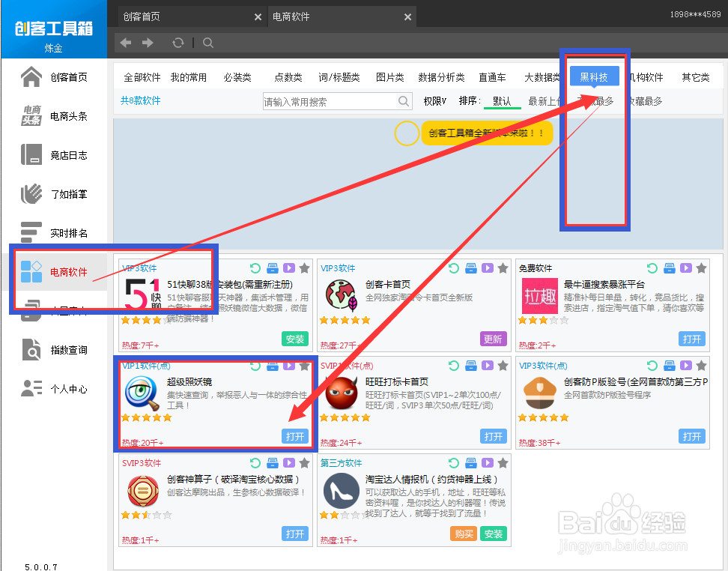This screenshot has height=571, width=728.
Task: Click the search icon in 常用搜索 box
Action: coord(404,101)
